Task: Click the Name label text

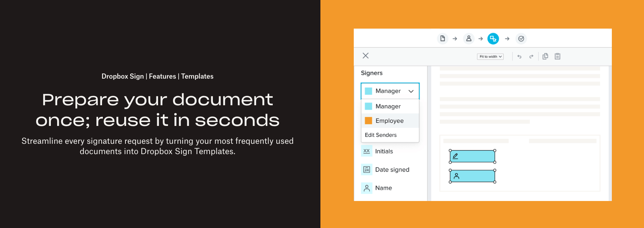Action: tap(384, 188)
